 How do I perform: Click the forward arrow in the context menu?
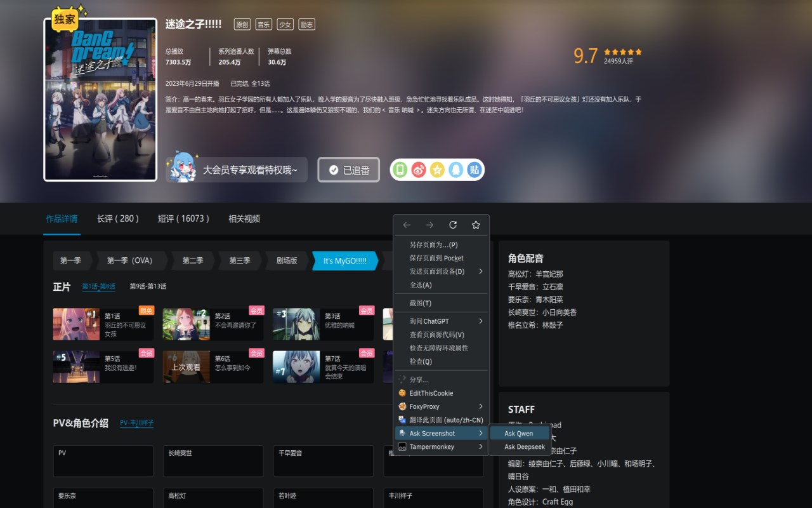pos(429,225)
